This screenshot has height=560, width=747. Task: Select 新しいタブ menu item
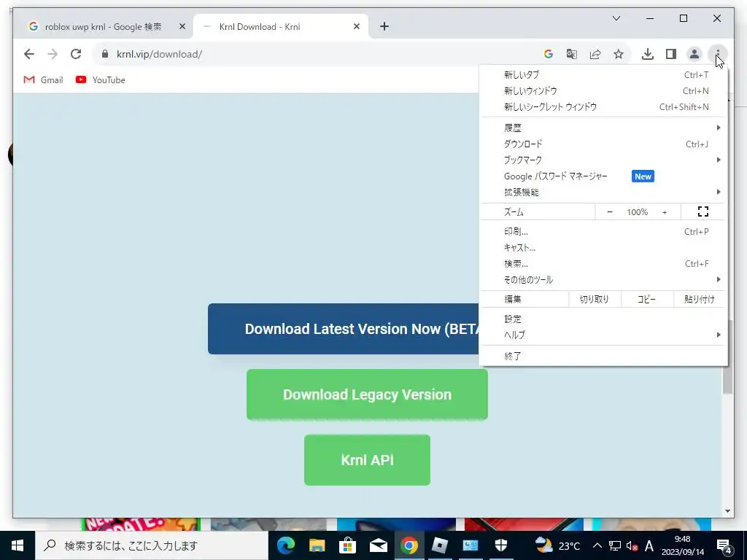603,75
